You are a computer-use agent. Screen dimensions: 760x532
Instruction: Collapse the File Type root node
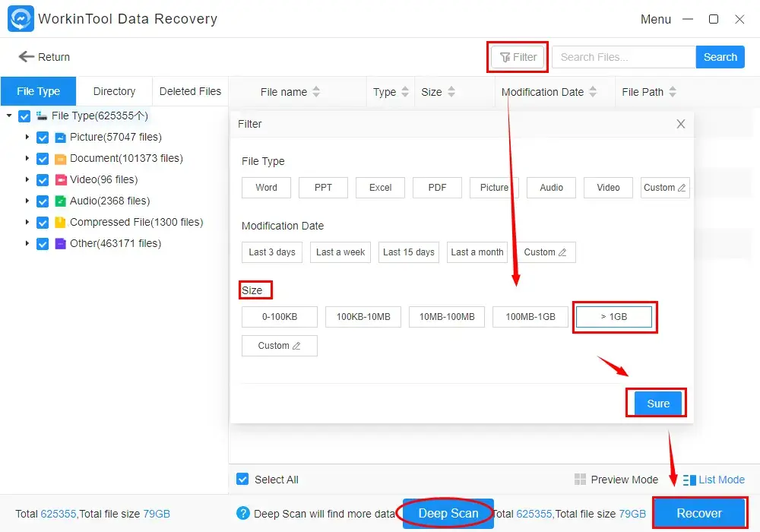point(8,116)
